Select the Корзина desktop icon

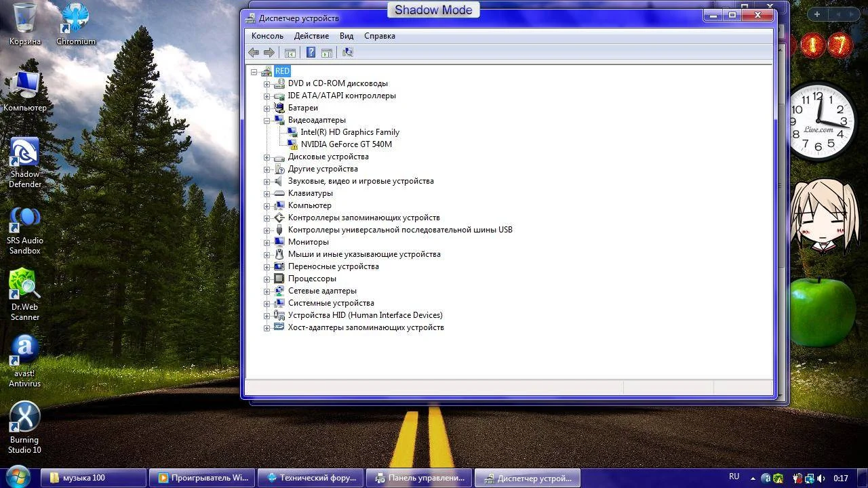click(25, 24)
